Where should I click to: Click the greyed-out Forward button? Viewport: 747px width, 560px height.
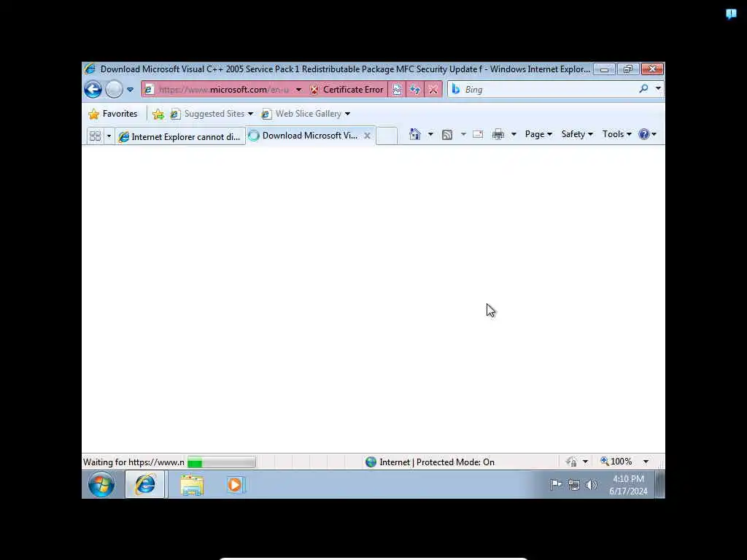[x=114, y=89]
